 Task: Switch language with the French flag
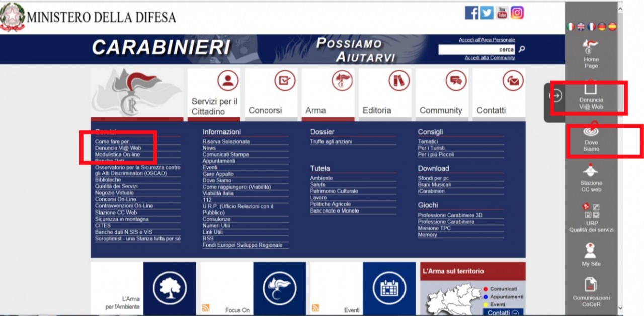point(591,27)
